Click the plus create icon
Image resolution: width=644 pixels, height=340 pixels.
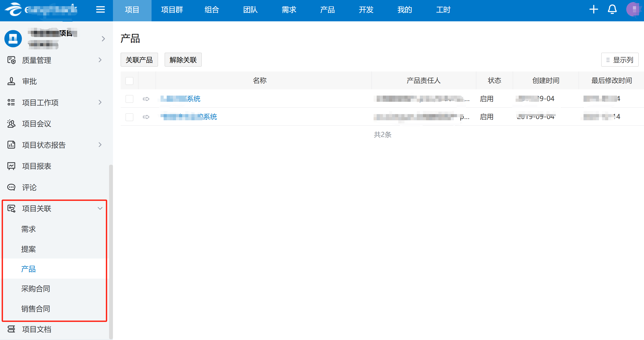(594, 10)
